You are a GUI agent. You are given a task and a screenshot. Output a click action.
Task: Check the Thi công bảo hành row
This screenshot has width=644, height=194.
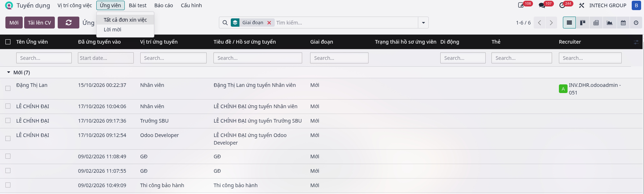pos(8,185)
